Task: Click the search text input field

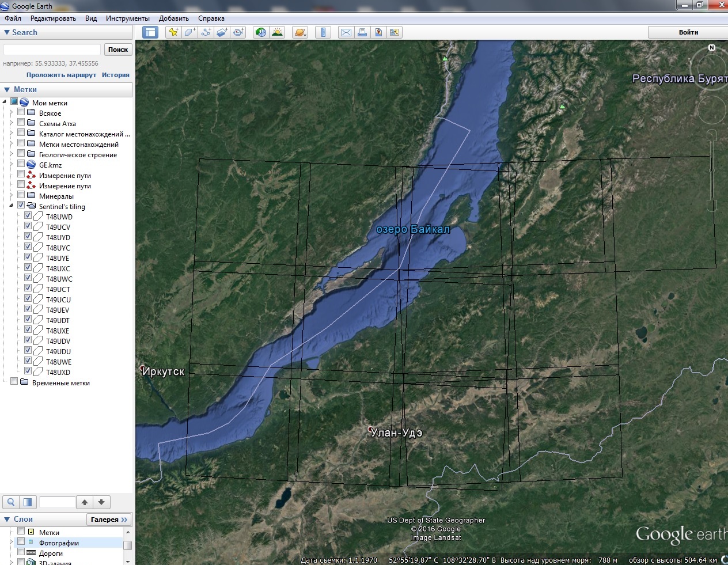Action: (x=52, y=50)
